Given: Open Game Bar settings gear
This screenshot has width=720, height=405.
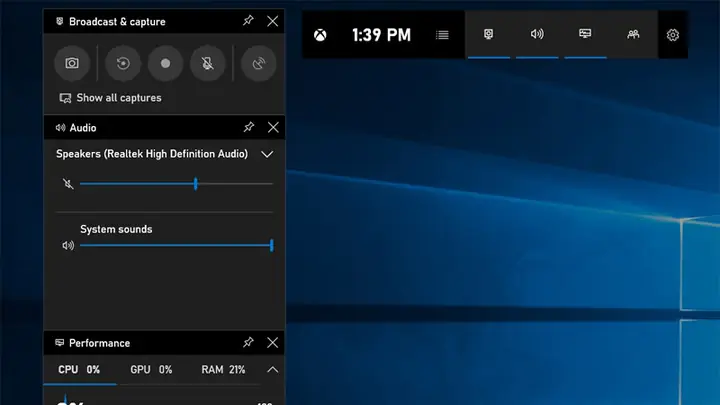Looking at the screenshot, I should click(x=673, y=35).
